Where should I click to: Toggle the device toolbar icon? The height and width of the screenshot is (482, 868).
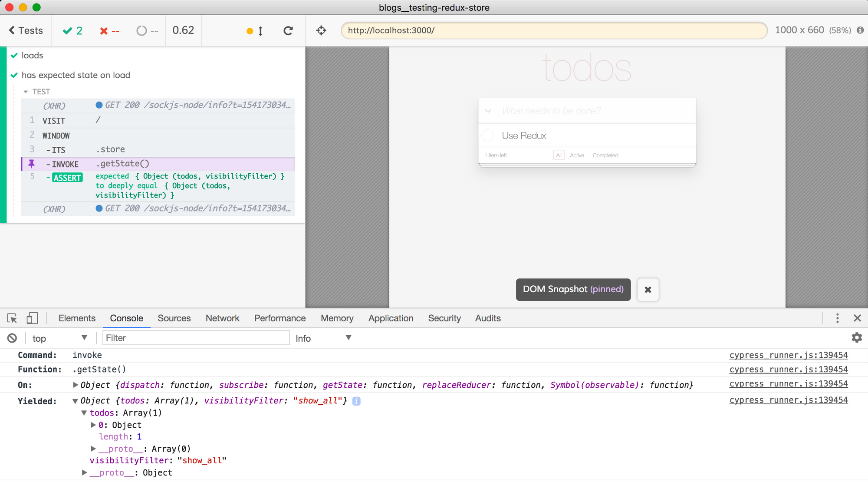click(x=32, y=318)
